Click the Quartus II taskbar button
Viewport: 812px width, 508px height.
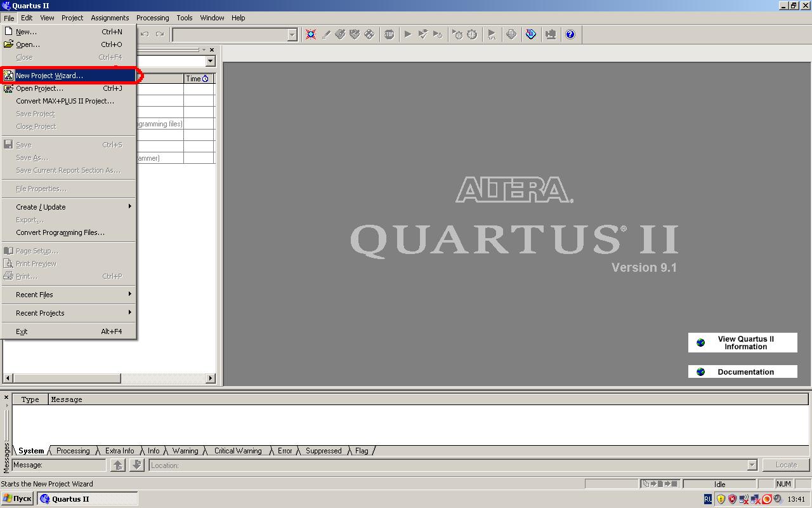click(88, 499)
